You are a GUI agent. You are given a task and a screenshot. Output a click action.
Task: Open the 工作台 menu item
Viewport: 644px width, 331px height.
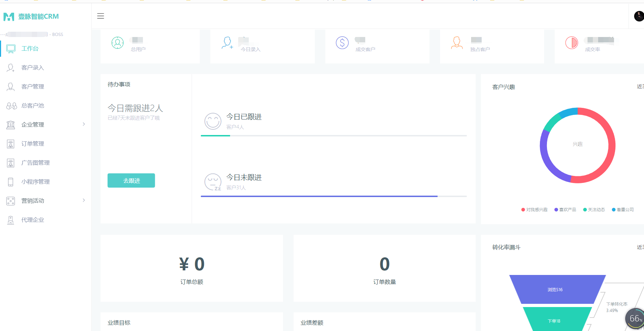coord(46,49)
